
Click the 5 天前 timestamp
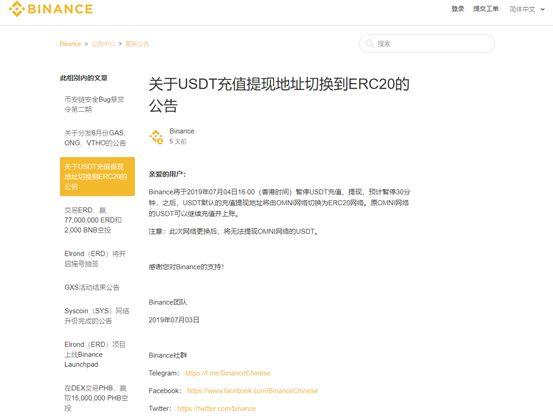click(178, 141)
